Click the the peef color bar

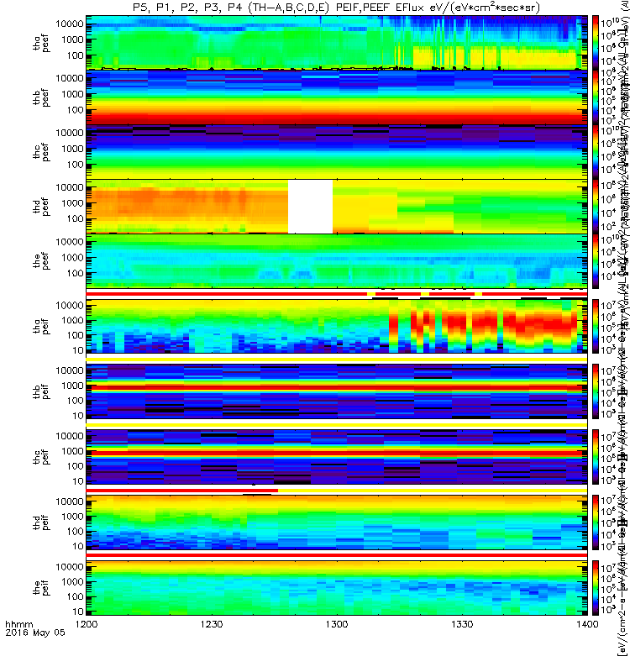point(596,261)
